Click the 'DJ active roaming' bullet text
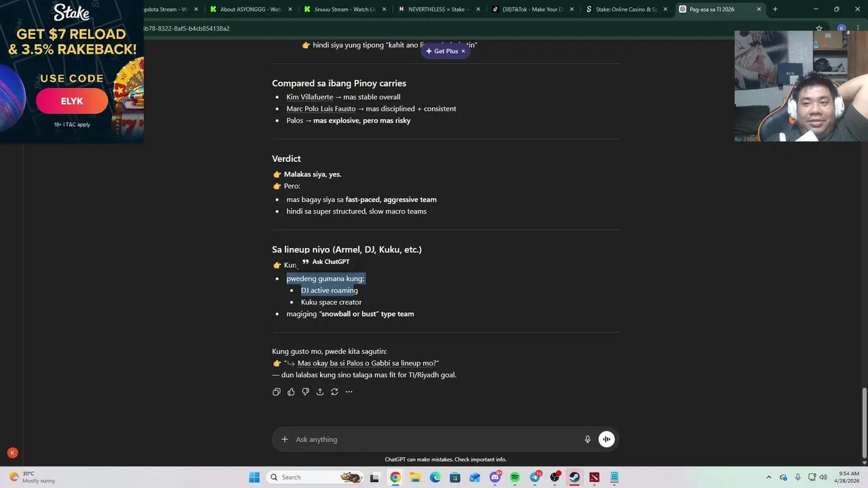 click(330, 290)
